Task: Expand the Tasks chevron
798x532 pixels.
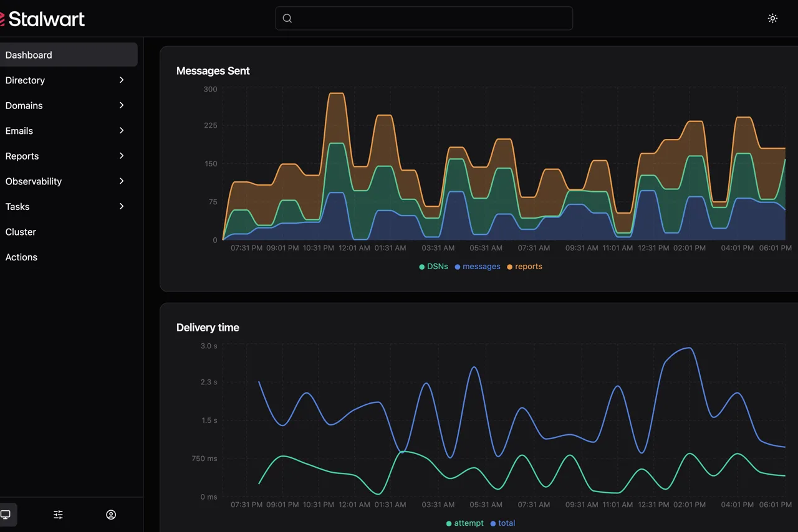Action: pos(122,206)
